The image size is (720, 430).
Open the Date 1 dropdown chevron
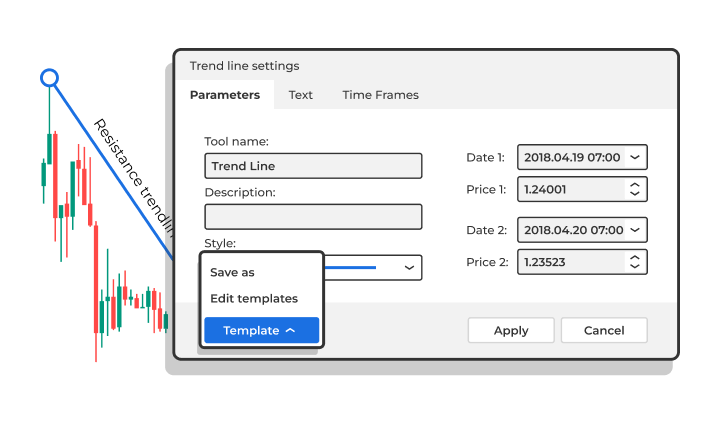point(635,157)
